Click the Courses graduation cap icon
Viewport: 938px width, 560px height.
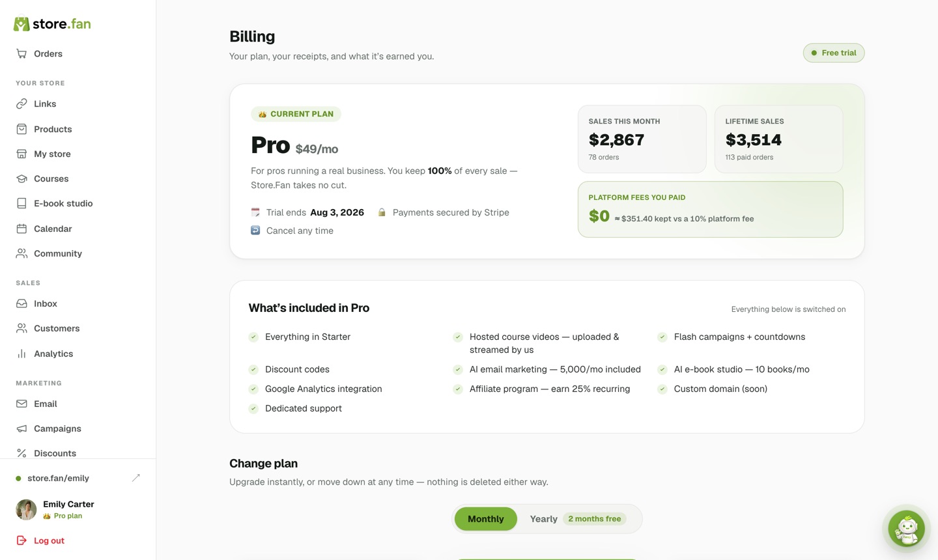(21, 179)
